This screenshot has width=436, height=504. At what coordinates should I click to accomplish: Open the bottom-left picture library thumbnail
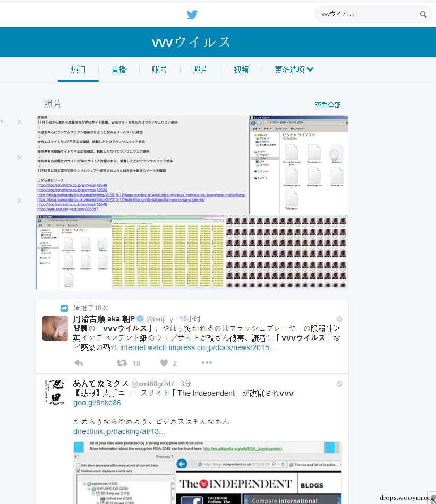click(74, 253)
